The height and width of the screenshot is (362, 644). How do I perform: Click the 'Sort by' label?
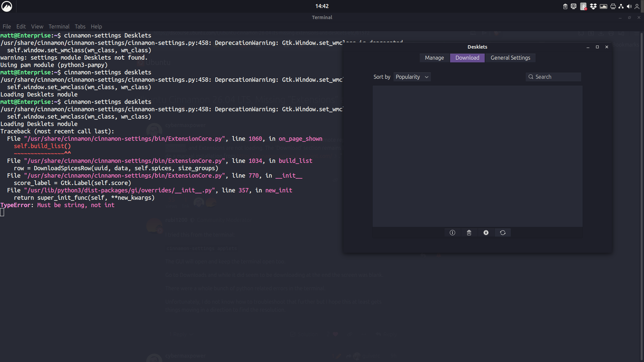click(x=382, y=77)
